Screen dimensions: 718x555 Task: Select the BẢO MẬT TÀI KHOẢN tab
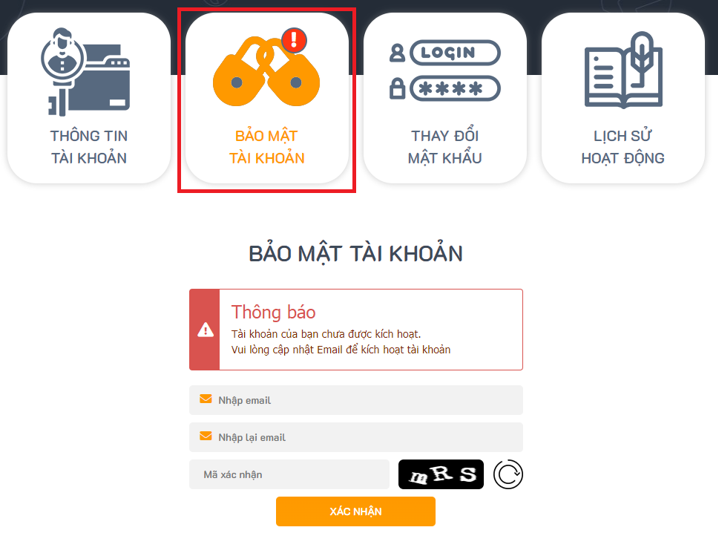[267, 98]
